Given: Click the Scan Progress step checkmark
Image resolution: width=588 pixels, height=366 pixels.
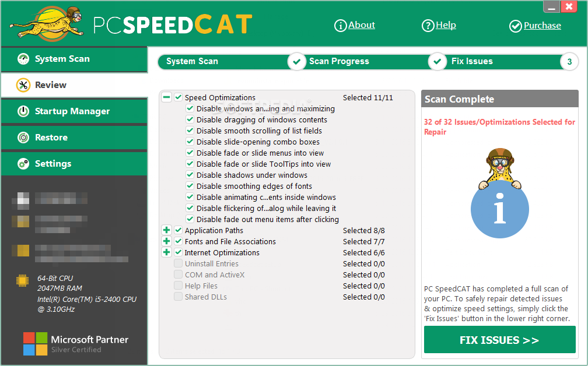Looking at the screenshot, I should coord(437,61).
